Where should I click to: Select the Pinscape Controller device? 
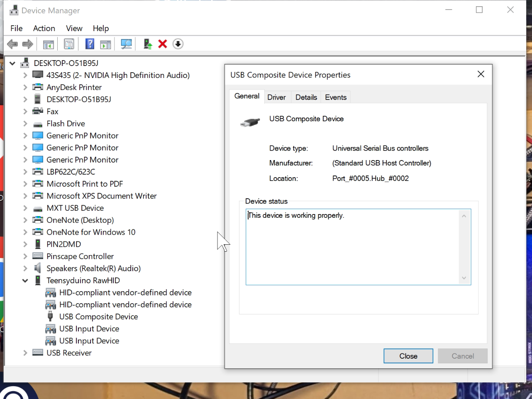(x=80, y=256)
